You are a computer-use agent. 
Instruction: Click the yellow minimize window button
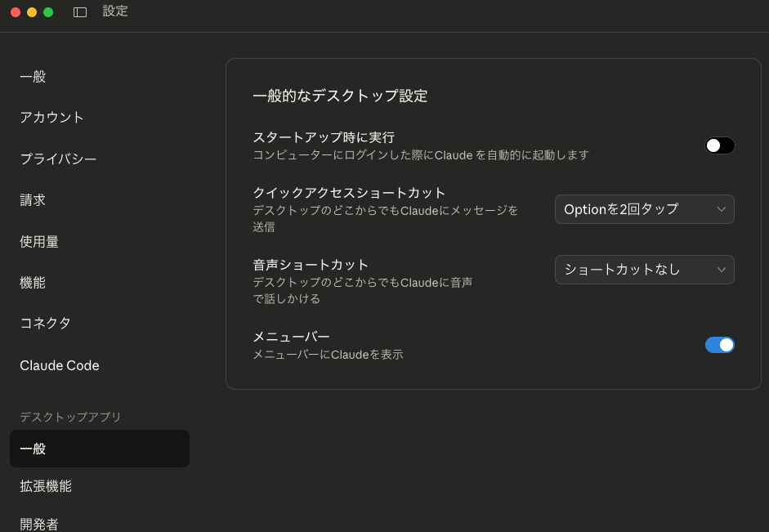(x=32, y=12)
